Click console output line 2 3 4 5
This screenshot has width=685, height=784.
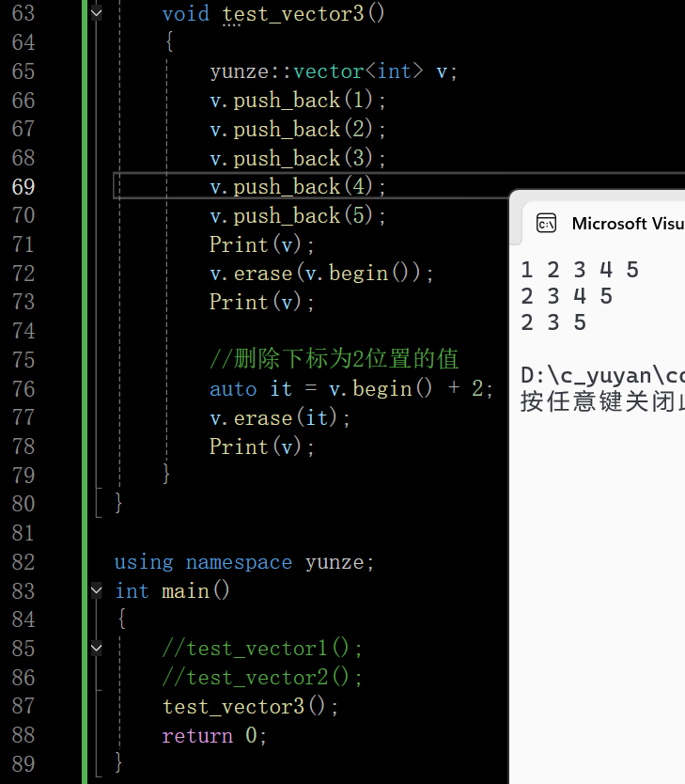[x=567, y=296]
